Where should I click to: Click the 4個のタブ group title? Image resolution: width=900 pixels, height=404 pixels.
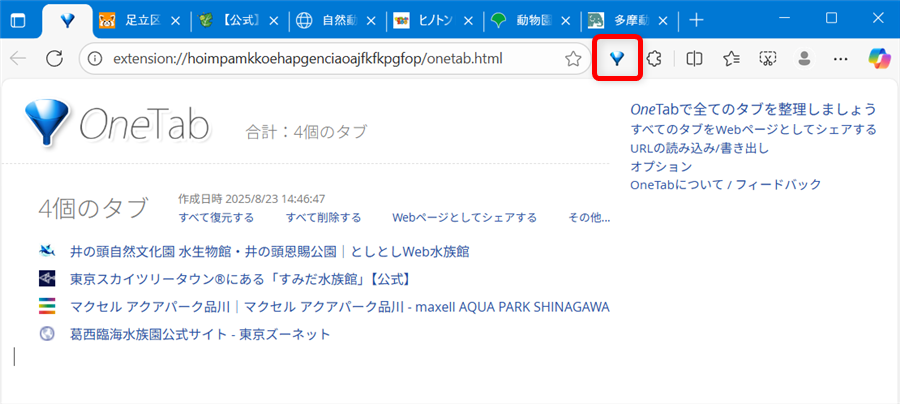[x=94, y=209]
